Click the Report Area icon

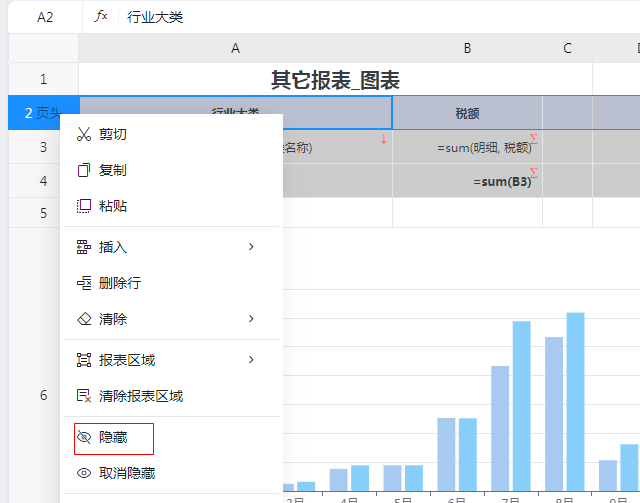[84, 360]
